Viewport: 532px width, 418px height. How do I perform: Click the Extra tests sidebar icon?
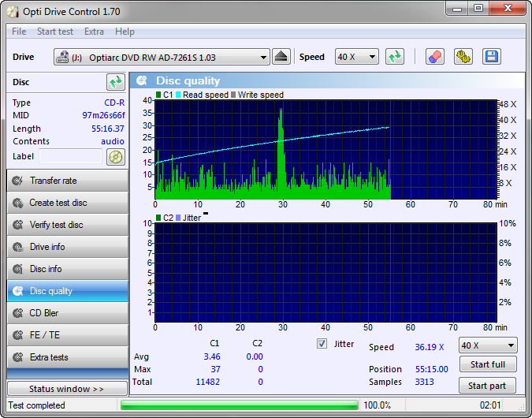(17, 357)
